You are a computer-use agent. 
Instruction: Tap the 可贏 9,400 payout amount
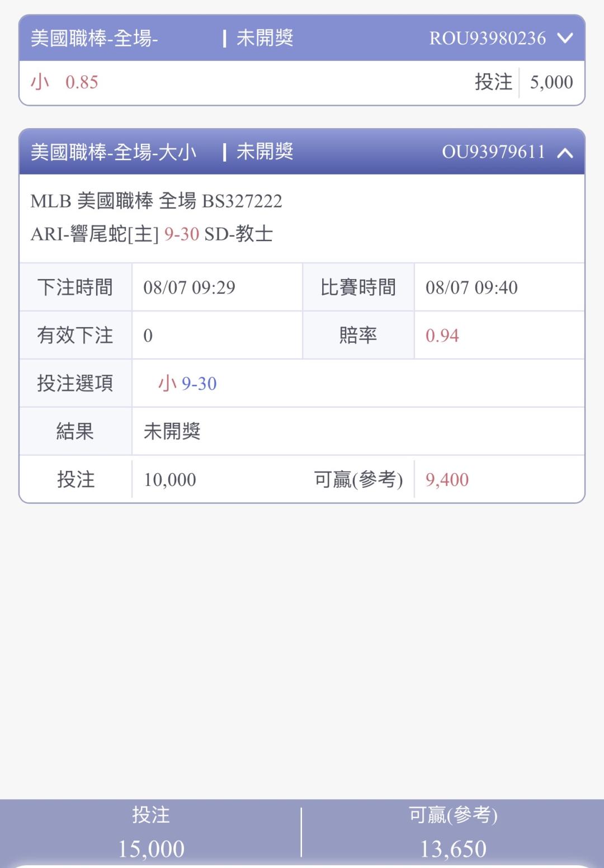click(x=447, y=480)
